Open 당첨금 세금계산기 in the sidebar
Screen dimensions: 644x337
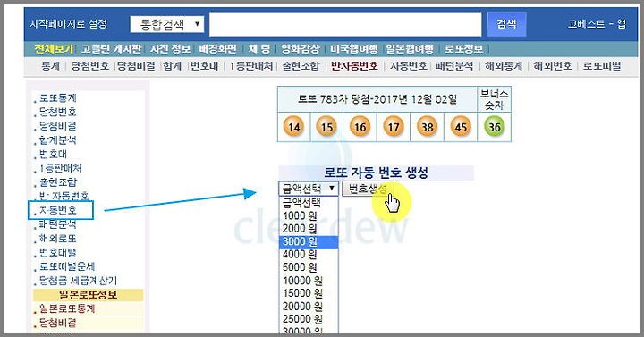[x=78, y=281]
